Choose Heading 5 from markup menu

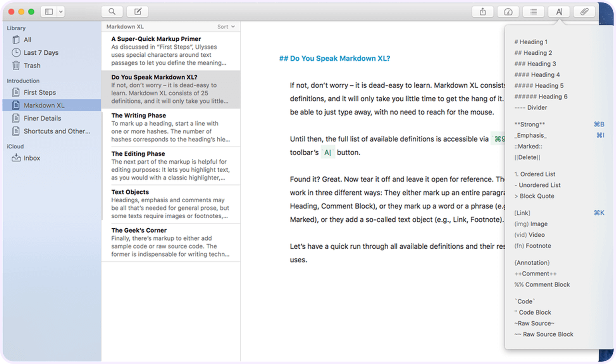[539, 85]
